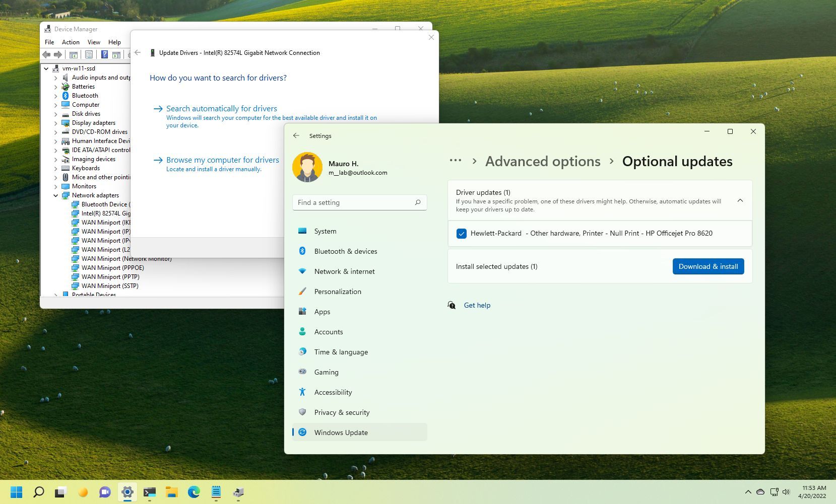Open the Gaming section icon in Settings
This screenshot has width=836, height=504.
click(302, 372)
